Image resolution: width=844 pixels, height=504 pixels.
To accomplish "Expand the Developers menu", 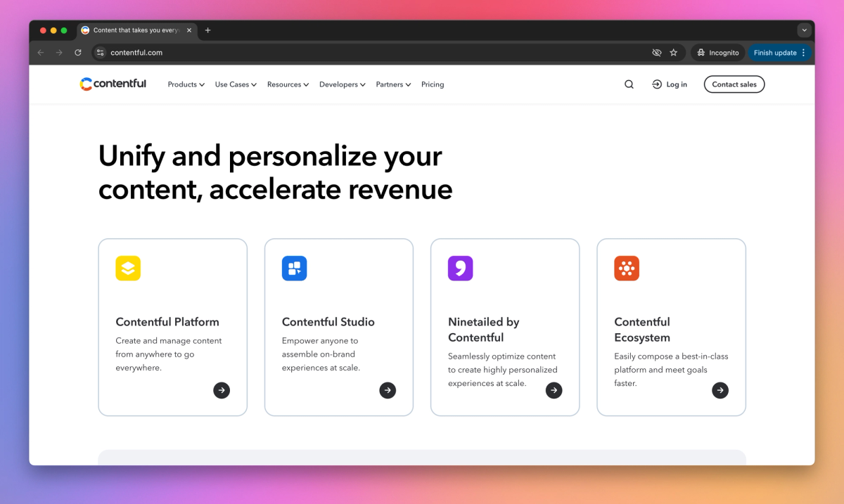I will pyautogui.click(x=342, y=84).
